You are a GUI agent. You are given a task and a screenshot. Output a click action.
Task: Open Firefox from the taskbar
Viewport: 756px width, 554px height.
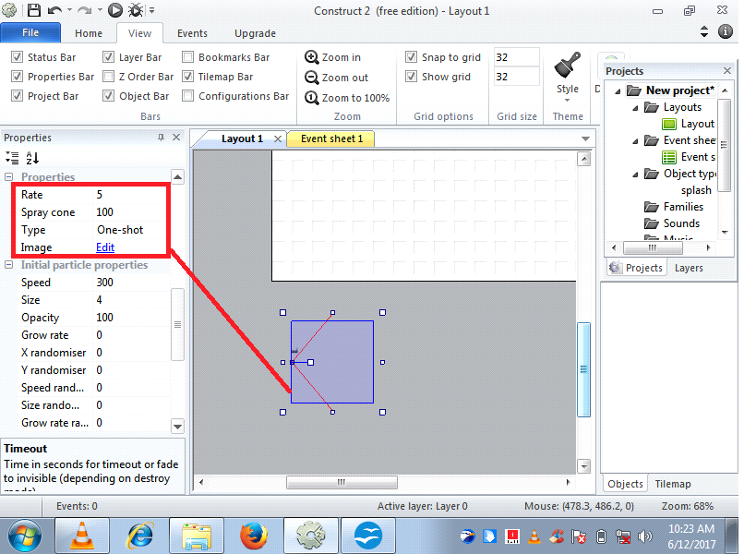(x=254, y=535)
